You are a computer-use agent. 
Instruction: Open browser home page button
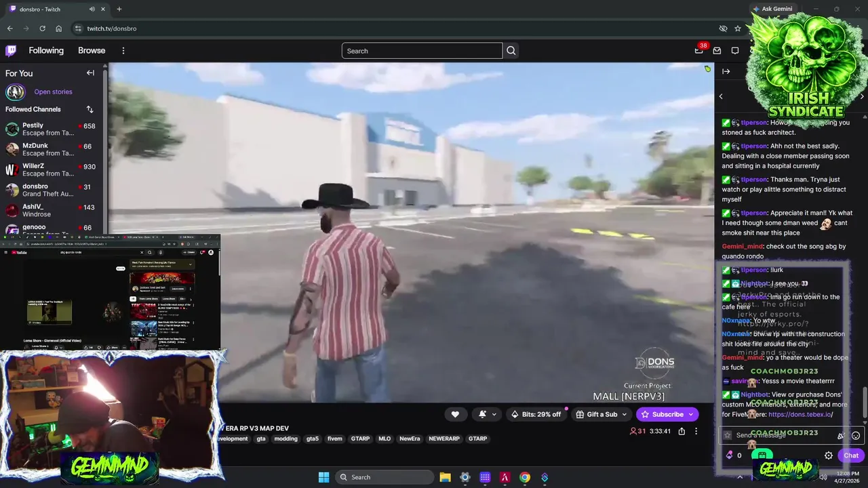point(58,28)
